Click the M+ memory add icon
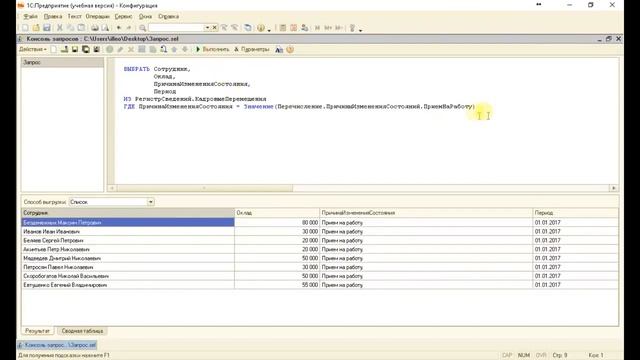The width and height of the screenshot is (640, 360). click(x=328, y=28)
